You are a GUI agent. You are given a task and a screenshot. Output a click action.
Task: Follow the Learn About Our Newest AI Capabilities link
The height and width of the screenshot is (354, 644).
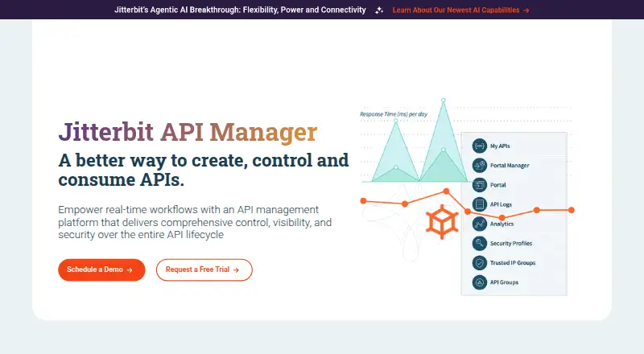(x=460, y=10)
